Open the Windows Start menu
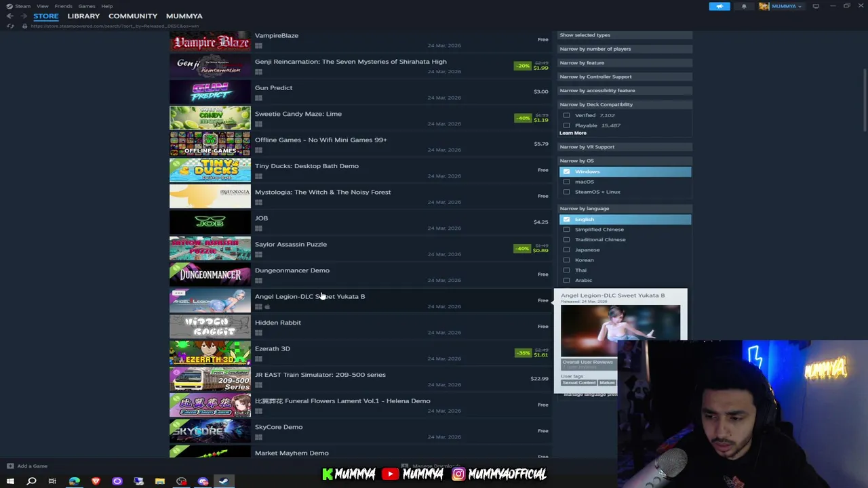The image size is (868, 488). tap(10, 481)
